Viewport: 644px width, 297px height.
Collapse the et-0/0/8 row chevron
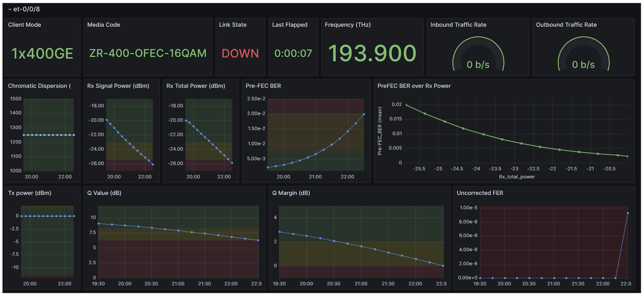[x=10, y=9]
